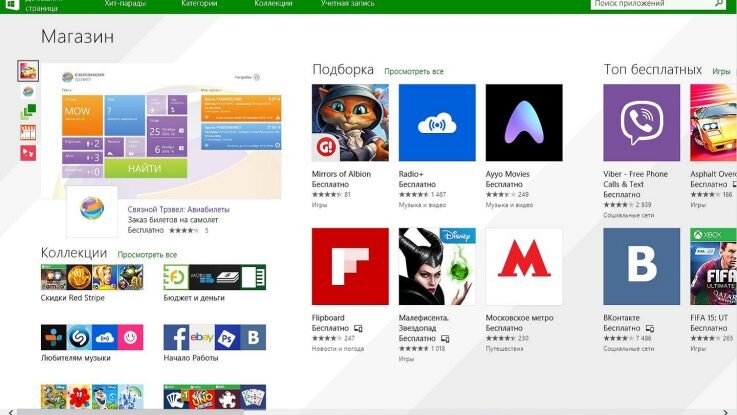Open the Radio+ app icon
This screenshot has width=737, height=415.
(437, 123)
